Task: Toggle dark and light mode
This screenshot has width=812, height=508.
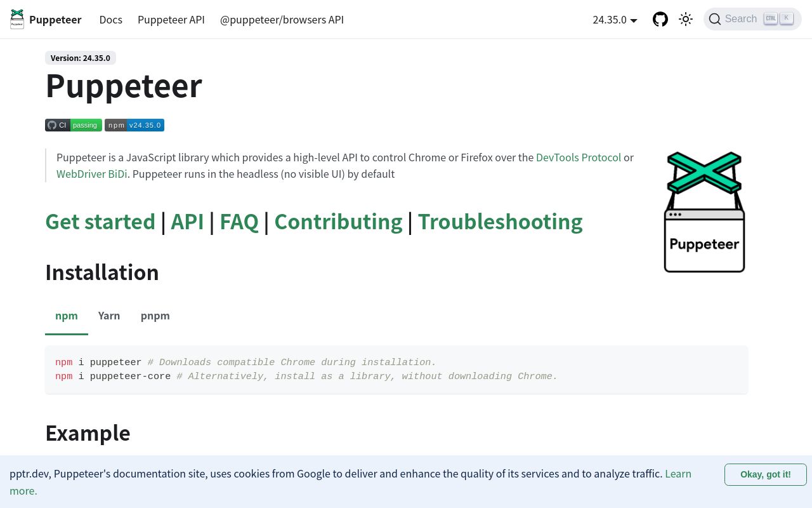Action: pyautogui.click(x=686, y=19)
